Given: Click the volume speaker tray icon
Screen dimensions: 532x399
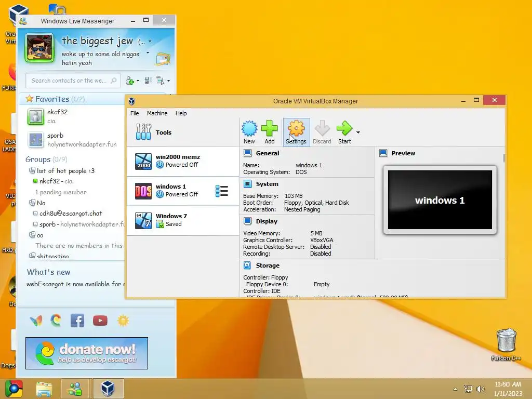Looking at the screenshot, I should coord(480,389).
